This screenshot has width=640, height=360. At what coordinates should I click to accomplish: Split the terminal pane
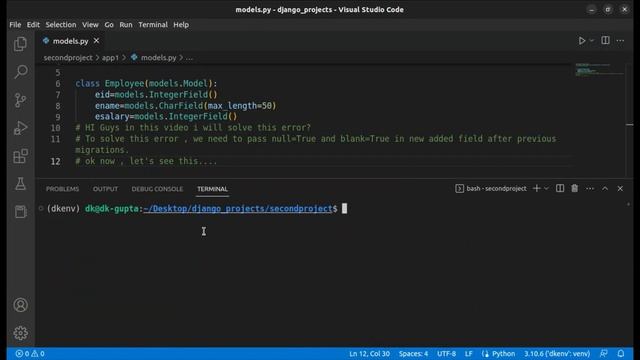tap(560, 189)
